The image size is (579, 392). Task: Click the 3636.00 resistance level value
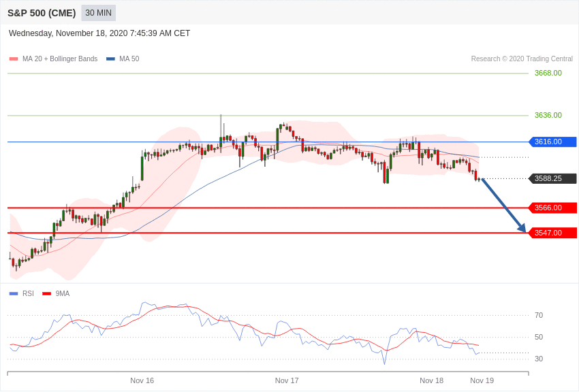548,115
